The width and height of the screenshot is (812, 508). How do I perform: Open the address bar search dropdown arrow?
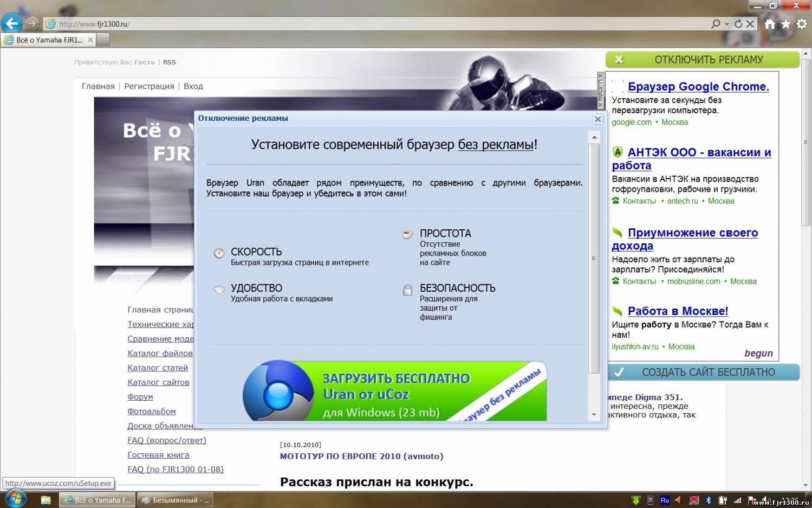point(727,24)
